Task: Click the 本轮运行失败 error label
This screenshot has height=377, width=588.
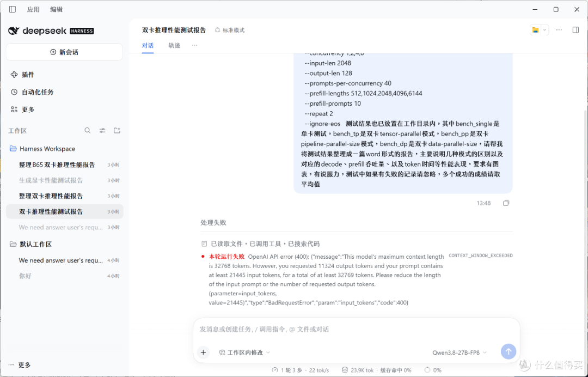Action: coord(226,257)
